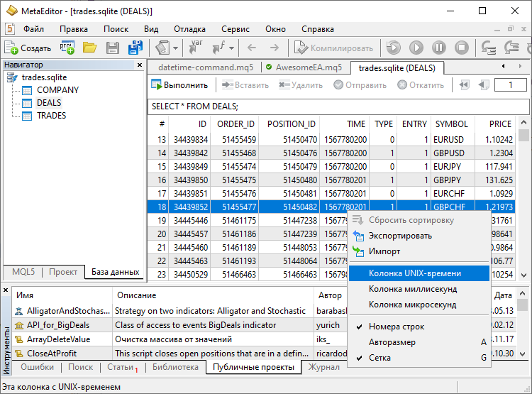Open the Отладка menu

pyautogui.click(x=189, y=29)
